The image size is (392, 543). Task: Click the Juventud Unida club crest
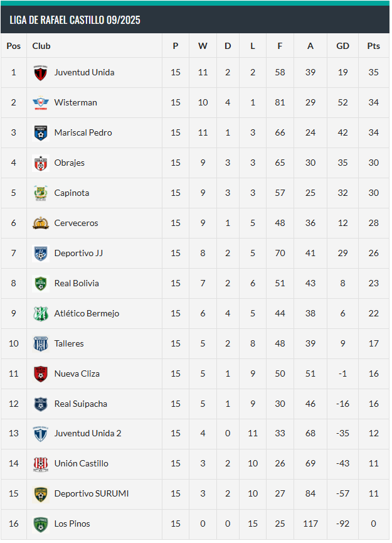pyautogui.click(x=41, y=73)
